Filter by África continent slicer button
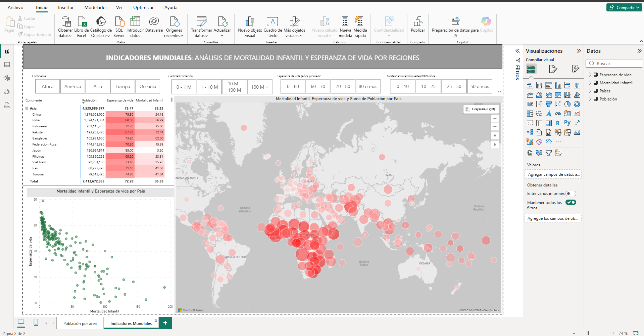Screen dimensions: 644x336 point(48,86)
